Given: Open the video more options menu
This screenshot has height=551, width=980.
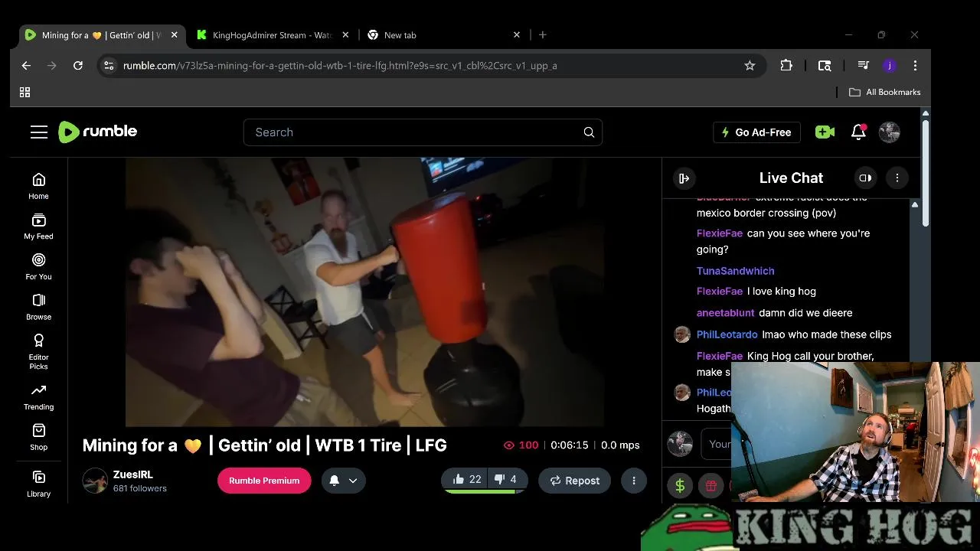Looking at the screenshot, I should (x=634, y=481).
